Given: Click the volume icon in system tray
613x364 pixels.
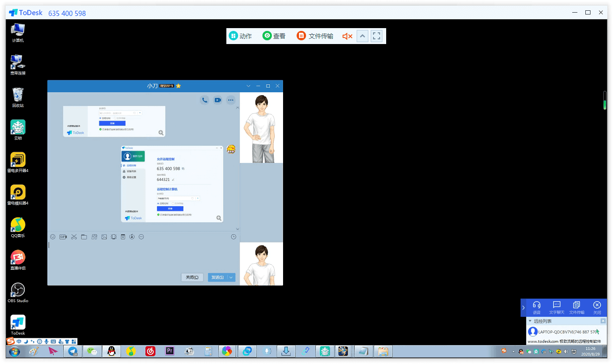Looking at the screenshot, I should point(566,351).
